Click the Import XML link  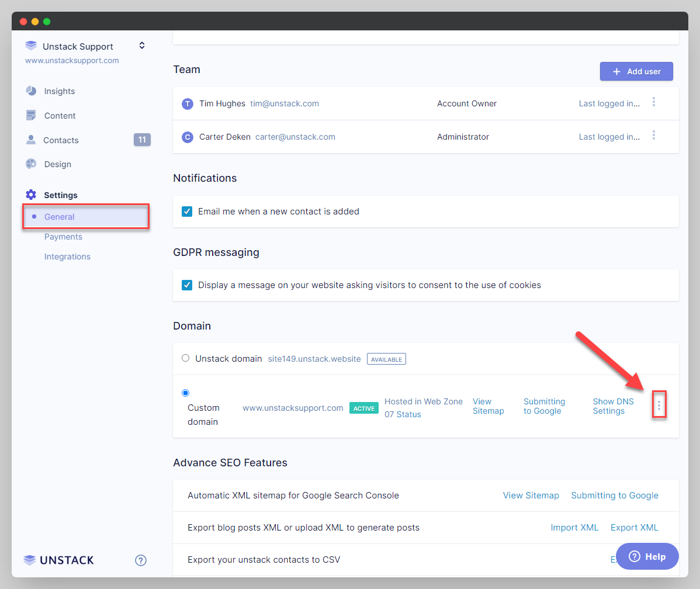coord(574,528)
